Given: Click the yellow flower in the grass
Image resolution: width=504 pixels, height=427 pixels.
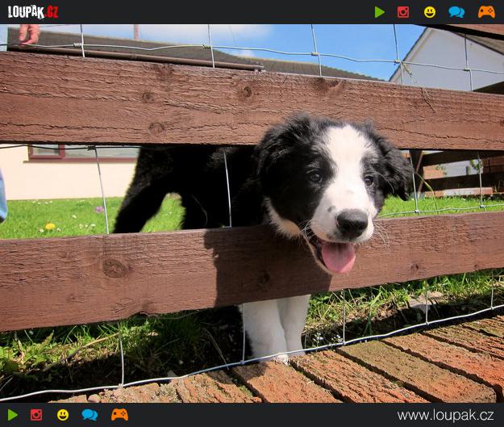Looking at the screenshot, I should pos(50,227).
